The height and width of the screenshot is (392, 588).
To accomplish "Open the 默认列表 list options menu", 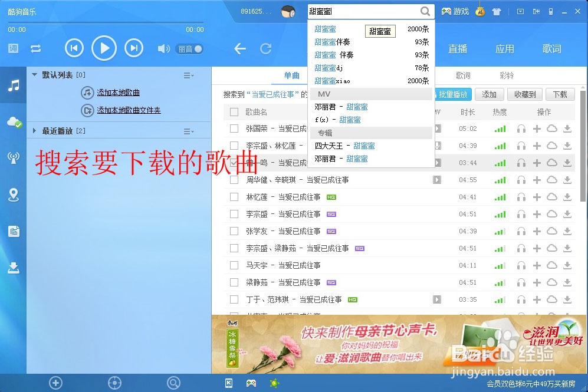I will pyautogui.click(x=186, y=75).
